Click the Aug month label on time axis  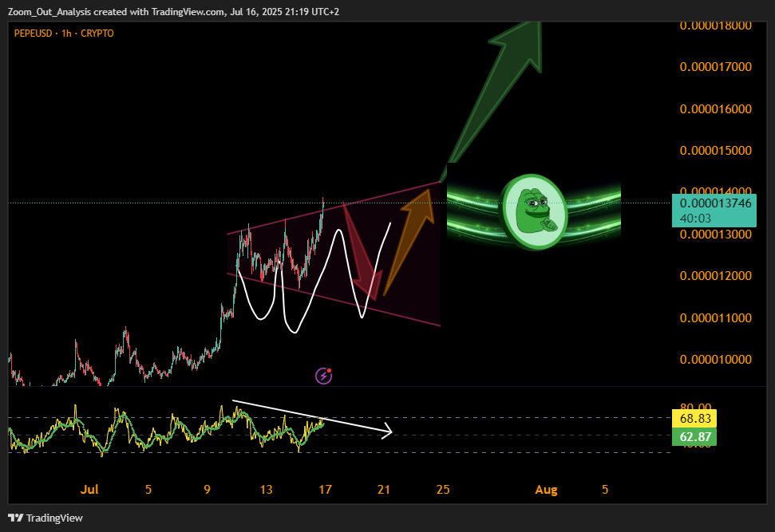point(546,490)
